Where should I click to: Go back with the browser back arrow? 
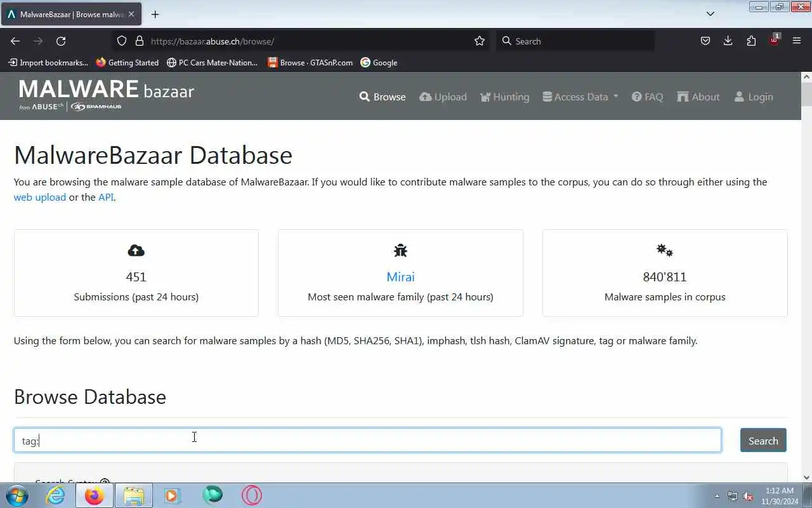click(15, 41)
